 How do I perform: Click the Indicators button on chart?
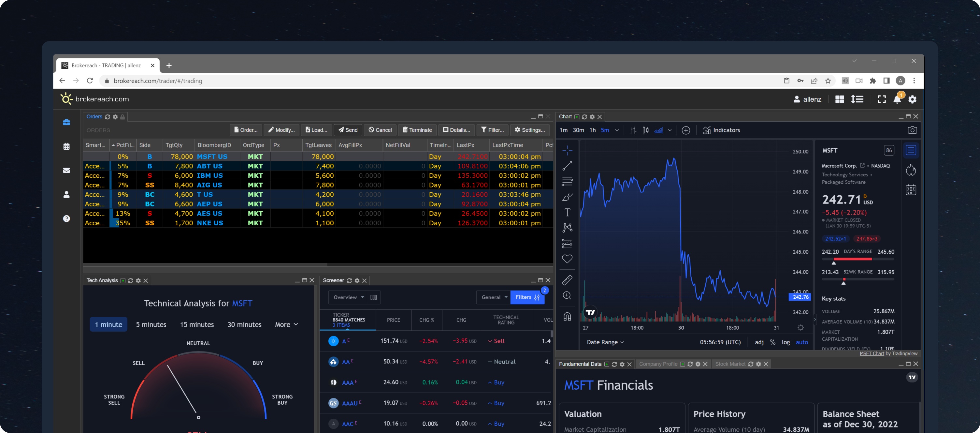[721, 130]
